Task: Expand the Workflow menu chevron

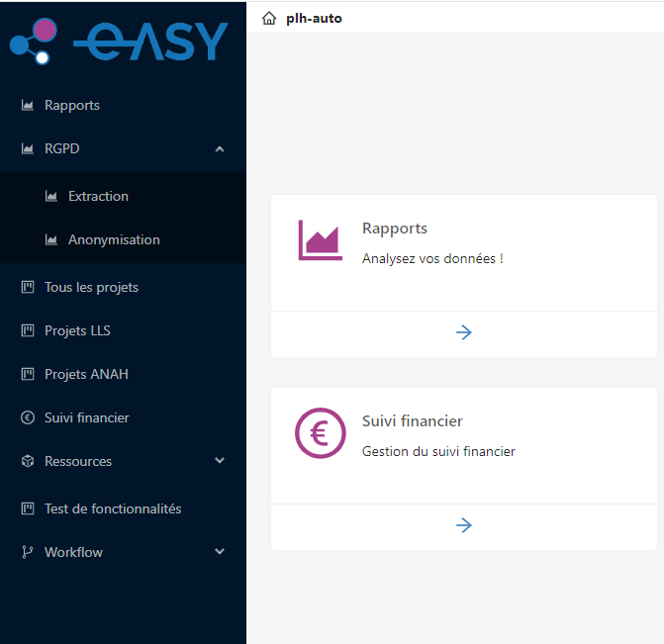Action: coord(220,552)
